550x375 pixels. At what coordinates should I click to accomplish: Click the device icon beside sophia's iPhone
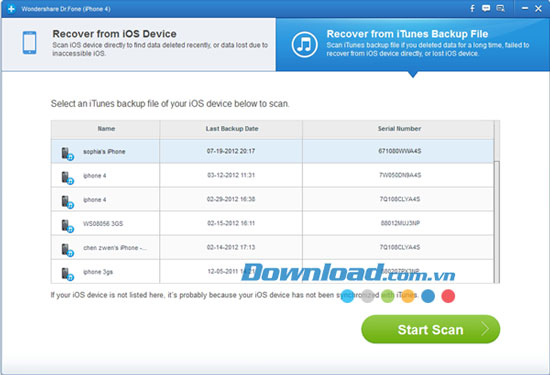67,154
